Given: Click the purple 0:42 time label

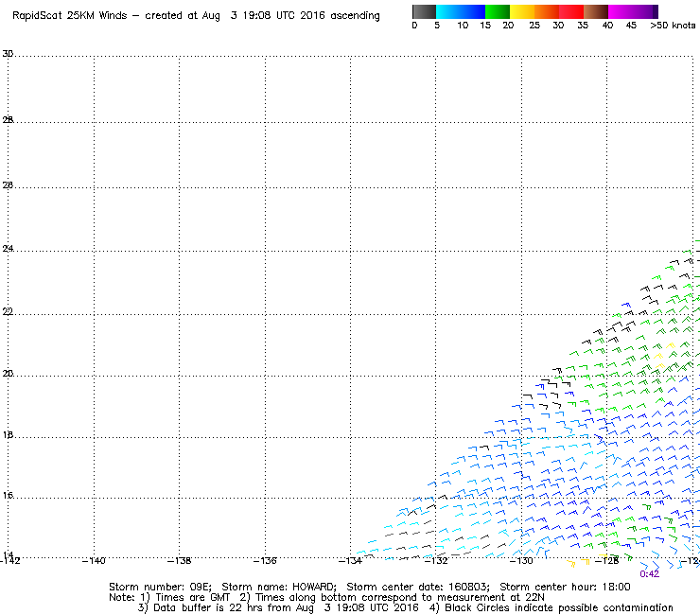Looking at the screenshot, I should (x=649, y=574).
